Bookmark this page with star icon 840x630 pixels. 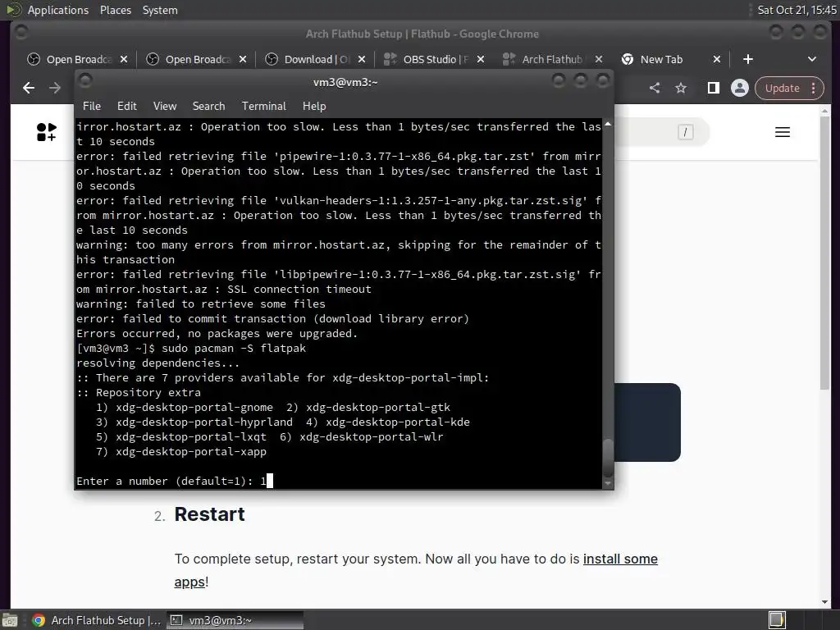(x=681, y=88)
